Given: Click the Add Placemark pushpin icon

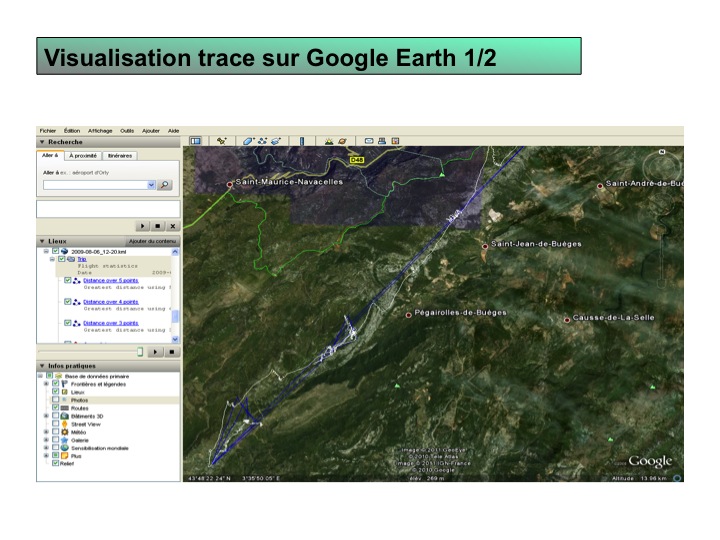Looking at the screenshot, I should pyautogui.click(x=222, y=141).
